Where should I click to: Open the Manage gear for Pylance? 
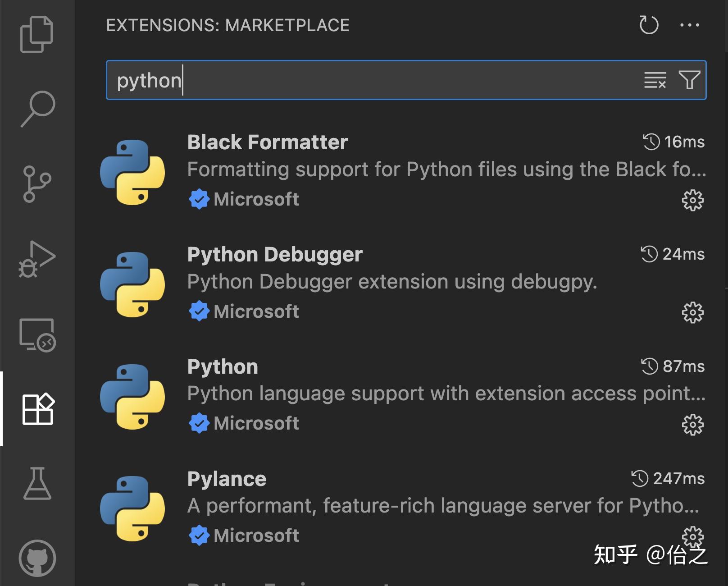click(692, 536)
